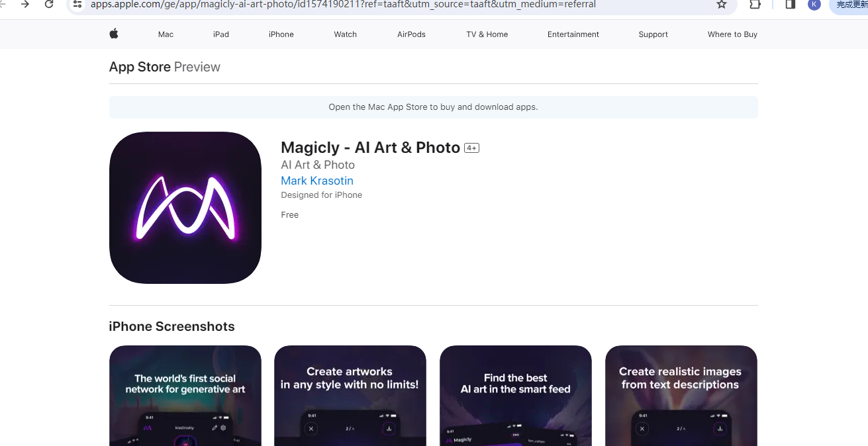Click the forward navigation arrow
Viewport: 868px width, 446px height.
(x=25, y=5)
